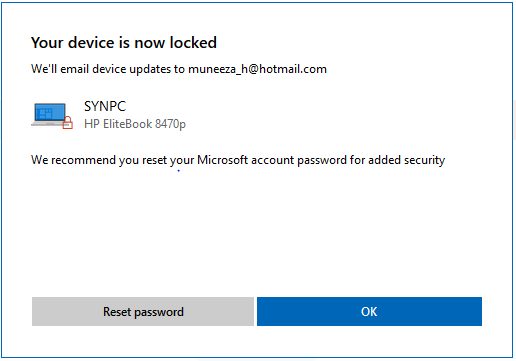Select the Windows logo on laptop screen icon
This screenshot has height=361, width=516.
[46, 113]
